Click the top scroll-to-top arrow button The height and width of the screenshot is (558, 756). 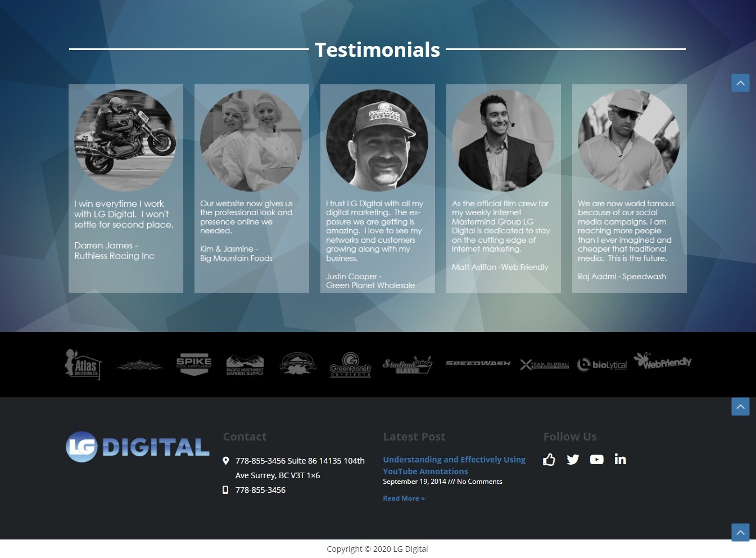point(740,83)
